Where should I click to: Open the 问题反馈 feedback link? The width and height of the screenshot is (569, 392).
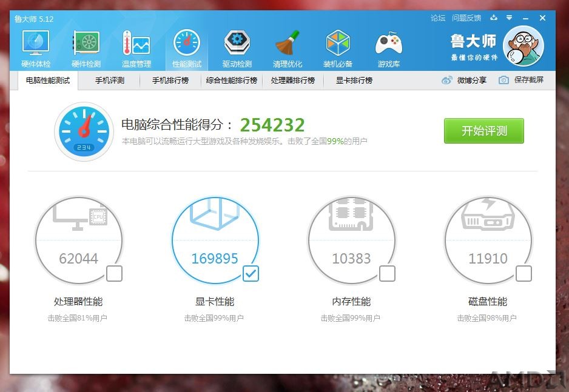pyautogui.click(x=466, y=18)
